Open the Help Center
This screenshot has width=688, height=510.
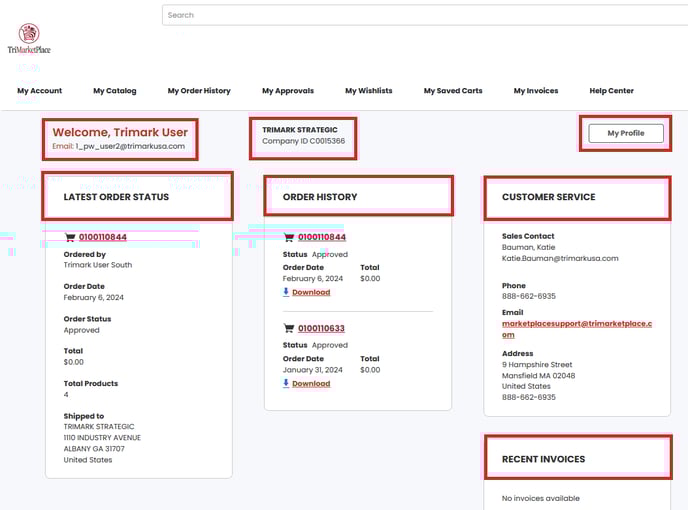(611, 91)
